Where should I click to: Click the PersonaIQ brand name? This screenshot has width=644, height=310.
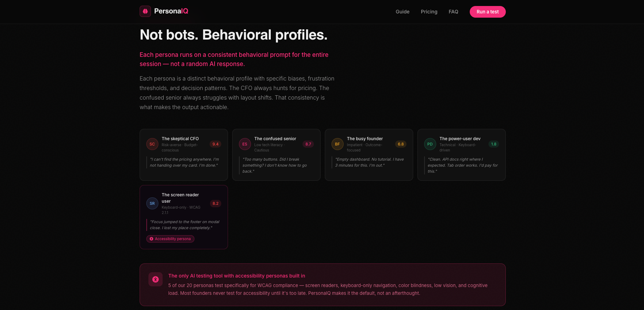click(171, 11)
